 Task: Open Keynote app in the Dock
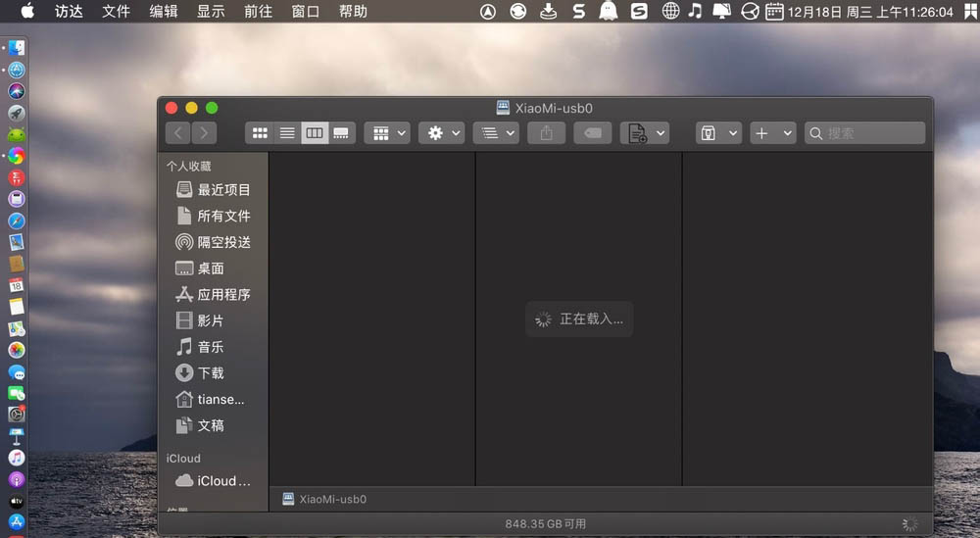tap(17, 435)
